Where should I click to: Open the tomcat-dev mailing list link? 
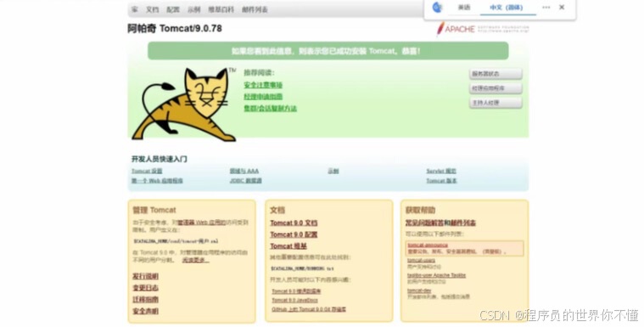click(x=419, y=290)
